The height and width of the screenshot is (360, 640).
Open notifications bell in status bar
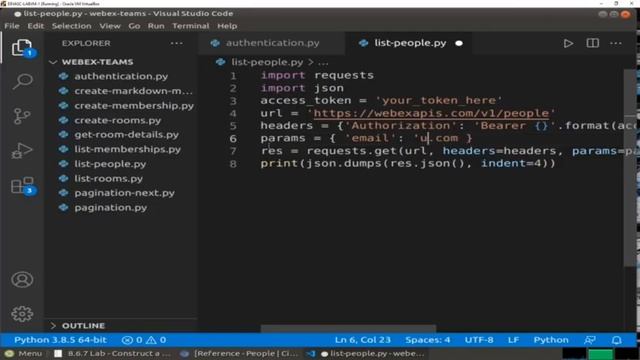pos(616,340)
